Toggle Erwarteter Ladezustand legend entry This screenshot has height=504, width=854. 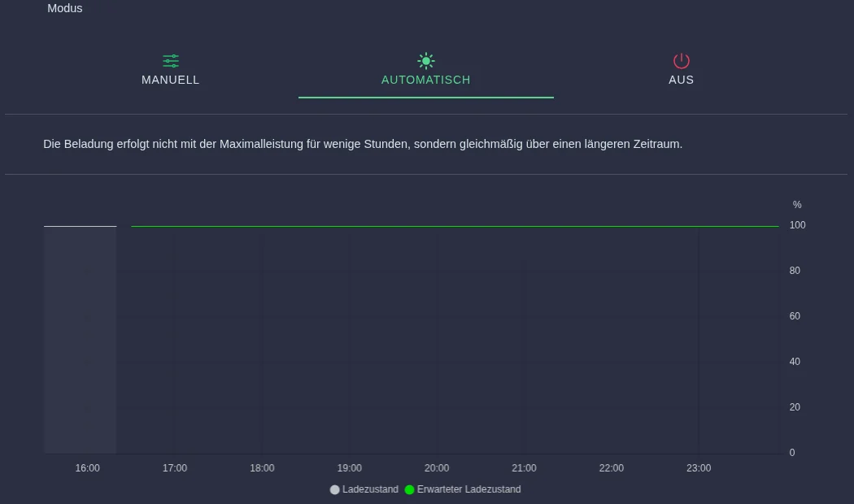click(x=463, y=489)
